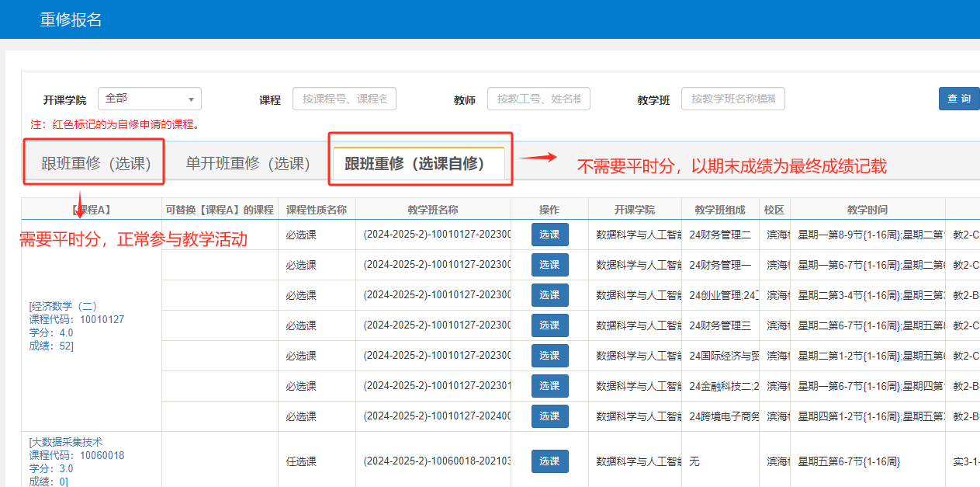
Task: Click 选课 for the 24财务管理一 class
Action: coord(549,265)
